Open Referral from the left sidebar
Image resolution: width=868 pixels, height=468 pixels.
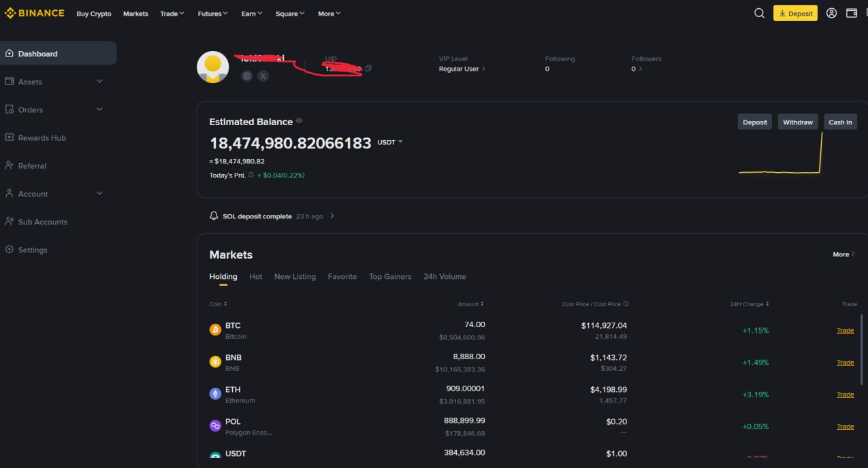coord(32,165)
